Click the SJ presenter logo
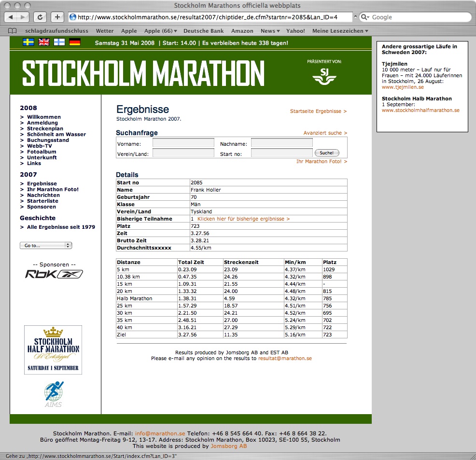 tap(324, 76)
